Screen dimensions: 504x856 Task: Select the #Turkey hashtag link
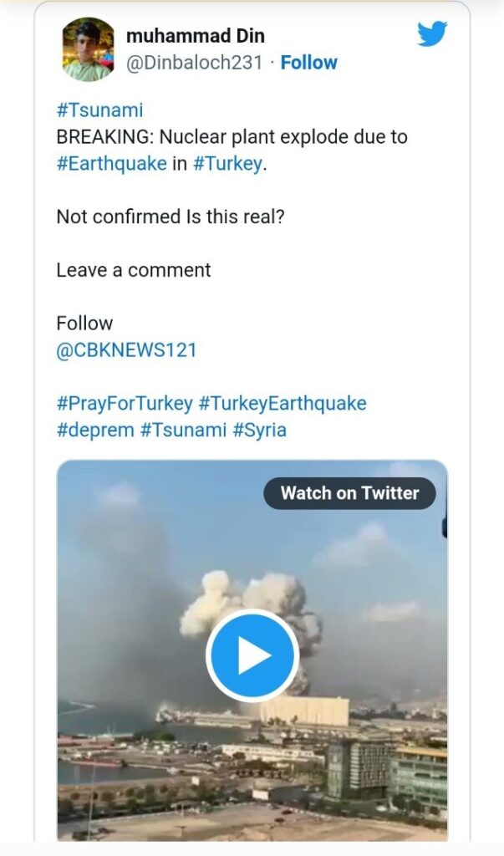[x=227, y=163]
